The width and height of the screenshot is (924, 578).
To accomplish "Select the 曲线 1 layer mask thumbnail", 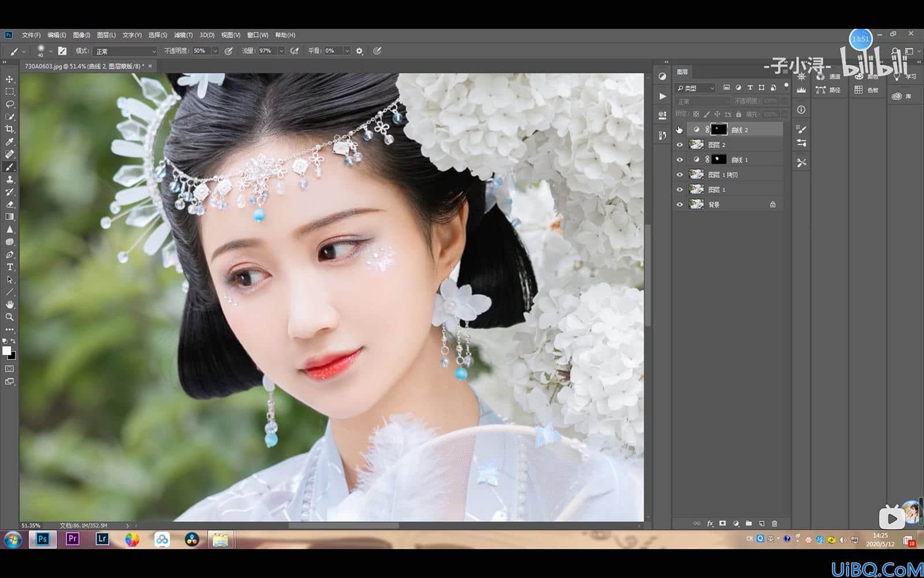I will coord(718,160).
